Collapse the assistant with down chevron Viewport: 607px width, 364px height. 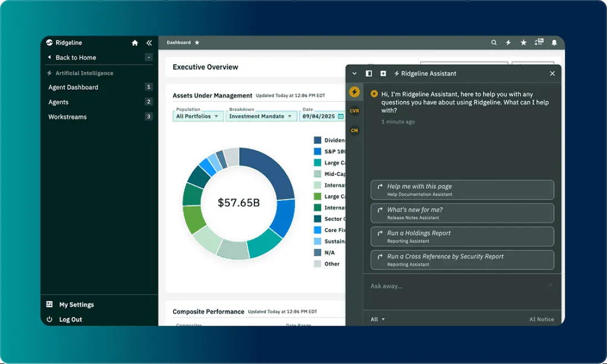point(354,74)
